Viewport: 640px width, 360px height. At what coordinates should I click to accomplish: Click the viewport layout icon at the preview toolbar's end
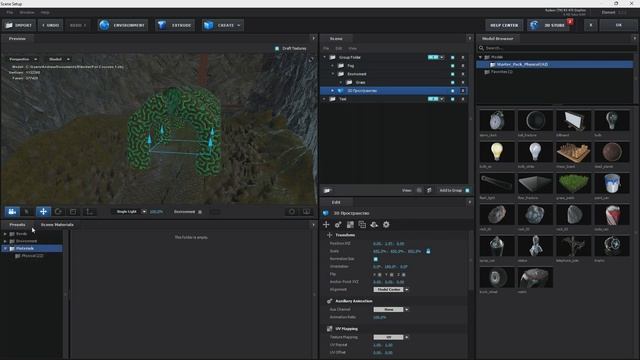pyautogui.click(x=306, y=211)
